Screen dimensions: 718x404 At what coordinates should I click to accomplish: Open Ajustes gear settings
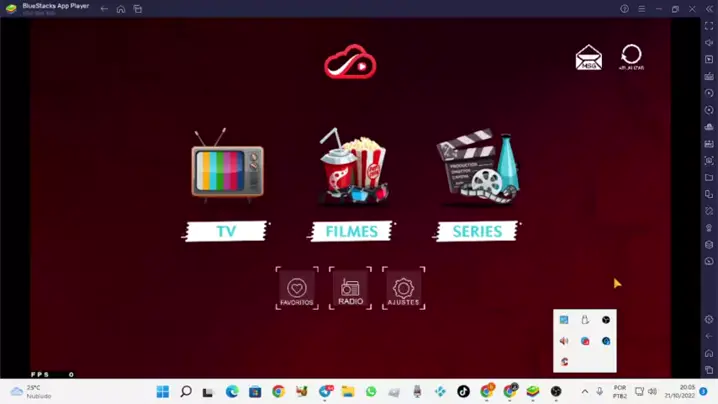[403, 289]
